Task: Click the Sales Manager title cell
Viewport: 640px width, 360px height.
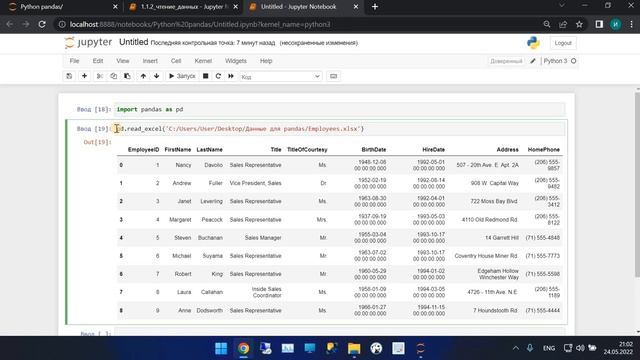Action: coord(263,238)
